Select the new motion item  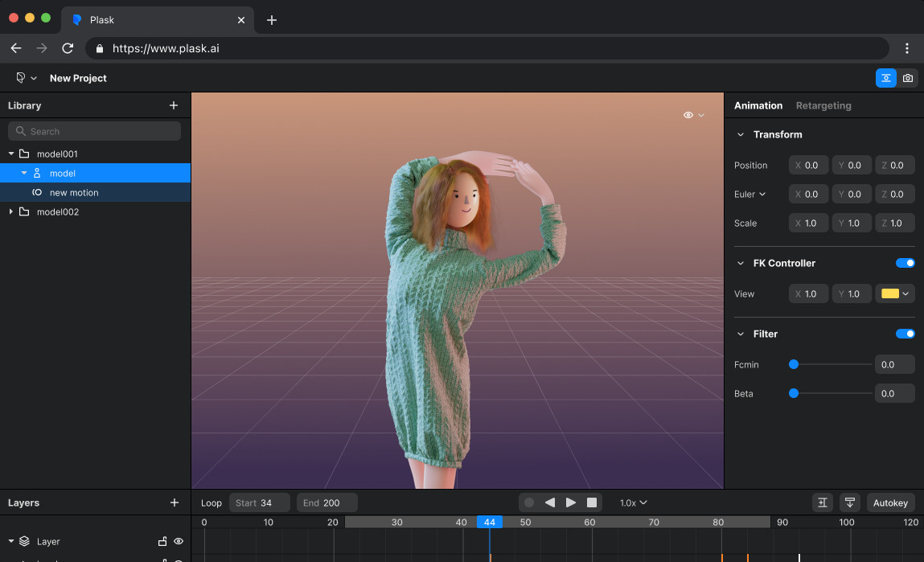(74, 192)
